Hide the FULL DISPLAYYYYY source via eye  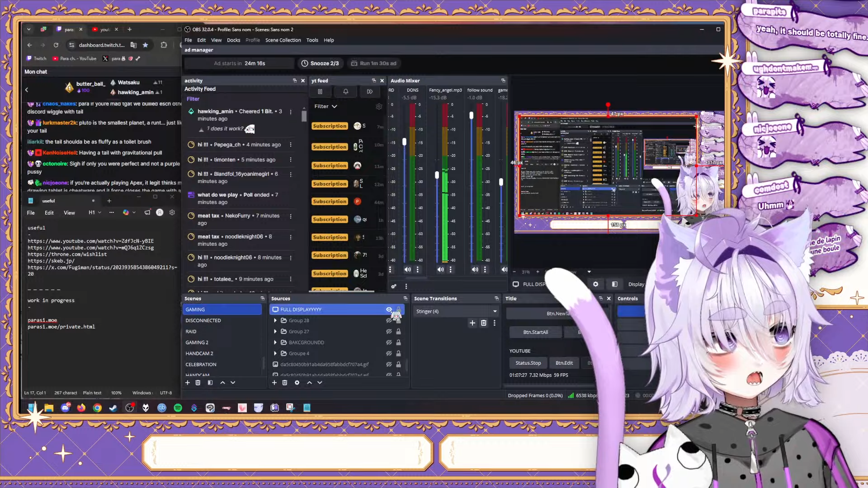[389, 310]
